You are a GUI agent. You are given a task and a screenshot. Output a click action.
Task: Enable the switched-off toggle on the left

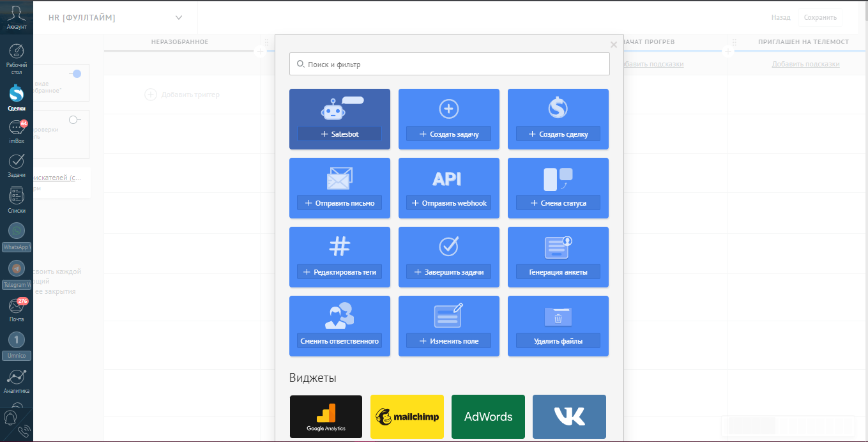pyautogui.click(x=75, y=119)
